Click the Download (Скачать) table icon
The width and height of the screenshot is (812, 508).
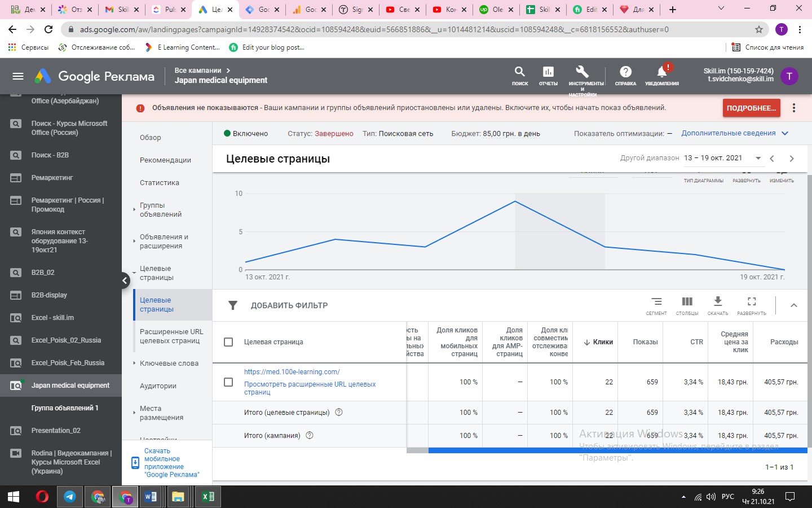(717, 301)
